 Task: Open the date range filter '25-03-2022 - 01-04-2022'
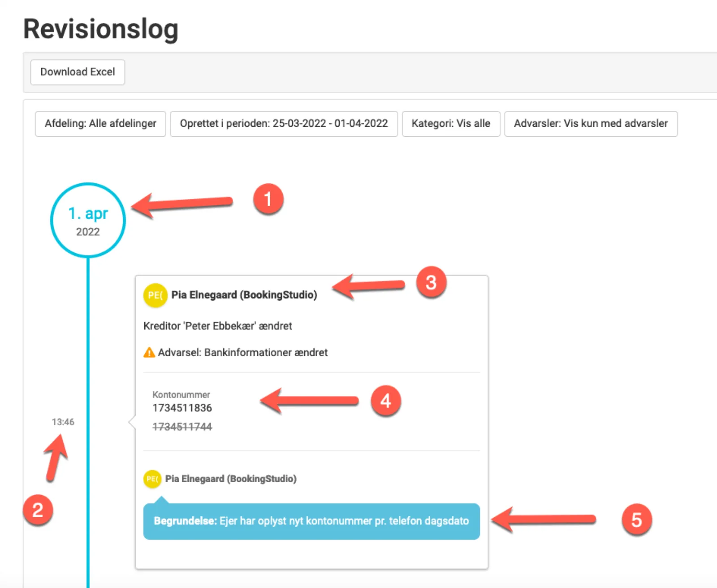pyautogui.click(x=284, y=124)
